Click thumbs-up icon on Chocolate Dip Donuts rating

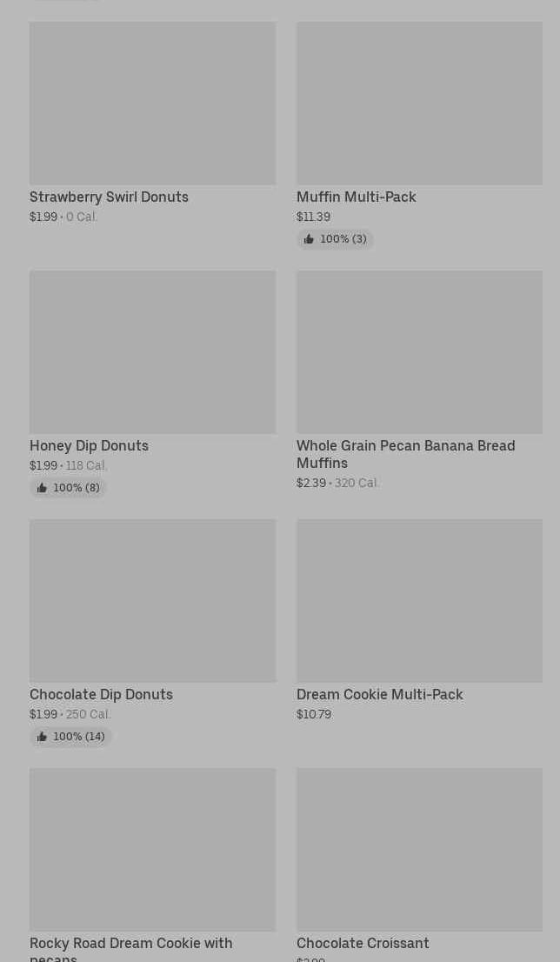(x=42, y=737)
